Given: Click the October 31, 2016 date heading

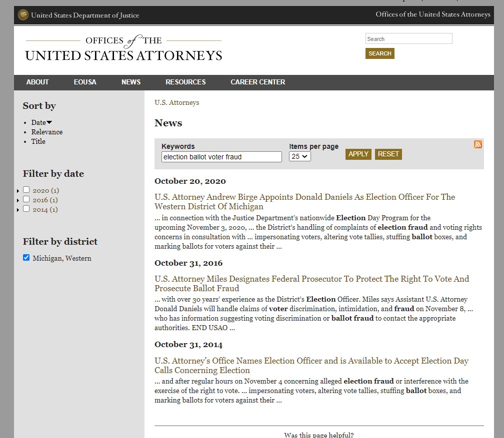Looking at the screenshot, I should [x=188, y=263].
